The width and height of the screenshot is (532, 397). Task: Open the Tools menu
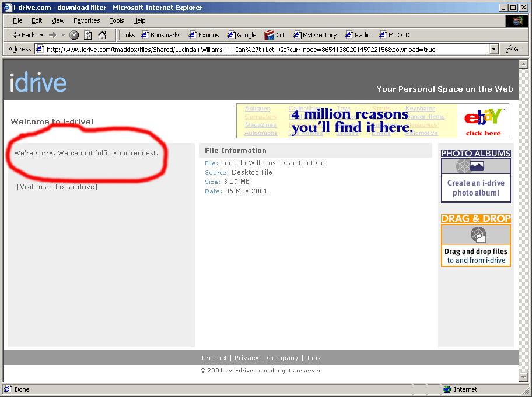coord(117,20)
